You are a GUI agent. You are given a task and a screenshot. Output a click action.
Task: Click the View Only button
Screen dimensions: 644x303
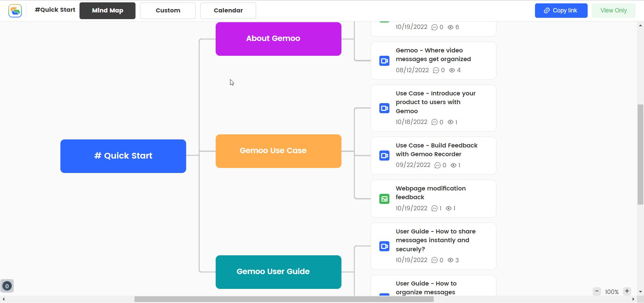(613, 10)
